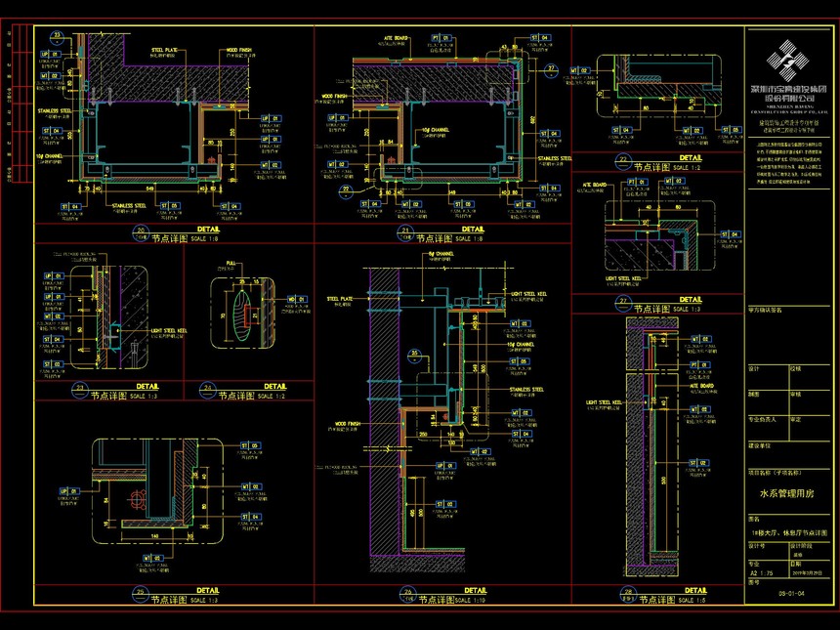Click the "6# CHANNEL" label in detail 26

point(441,253)
